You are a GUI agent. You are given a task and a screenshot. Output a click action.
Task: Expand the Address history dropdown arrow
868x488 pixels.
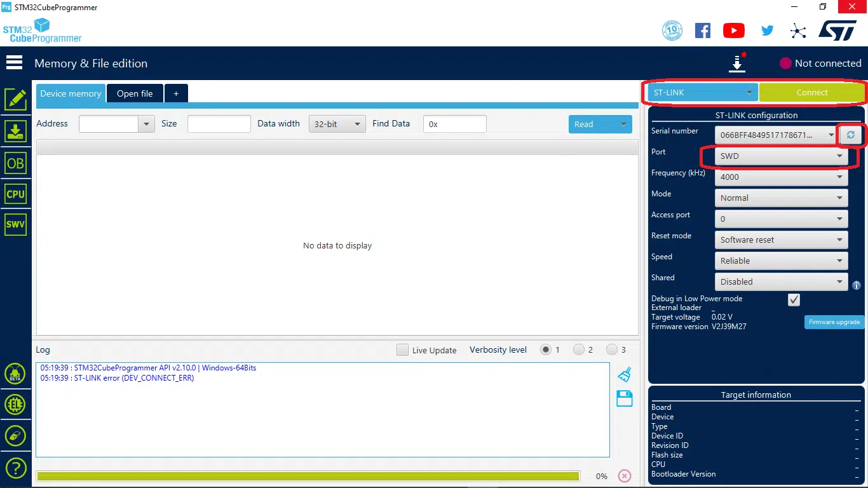point(147,124)
